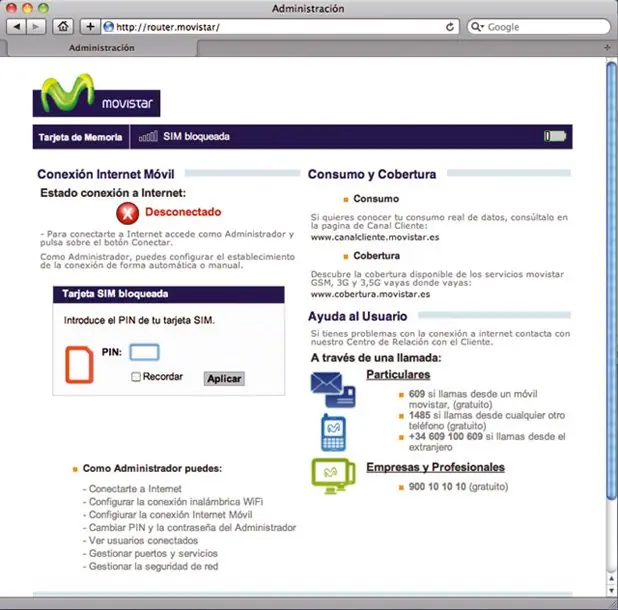Open the Tarjeta de Memoria tab
Screen dimensions: 618x610
(80, 137)
